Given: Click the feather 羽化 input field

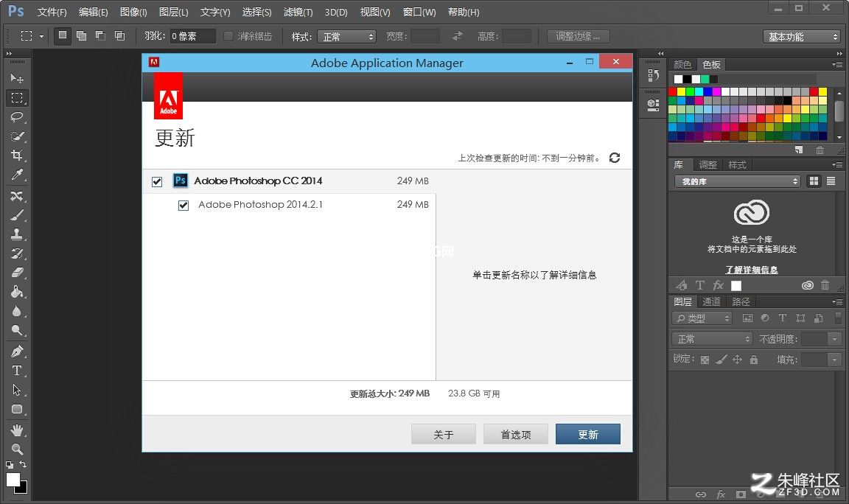Looking at the screenshot, I should point(193,36).
